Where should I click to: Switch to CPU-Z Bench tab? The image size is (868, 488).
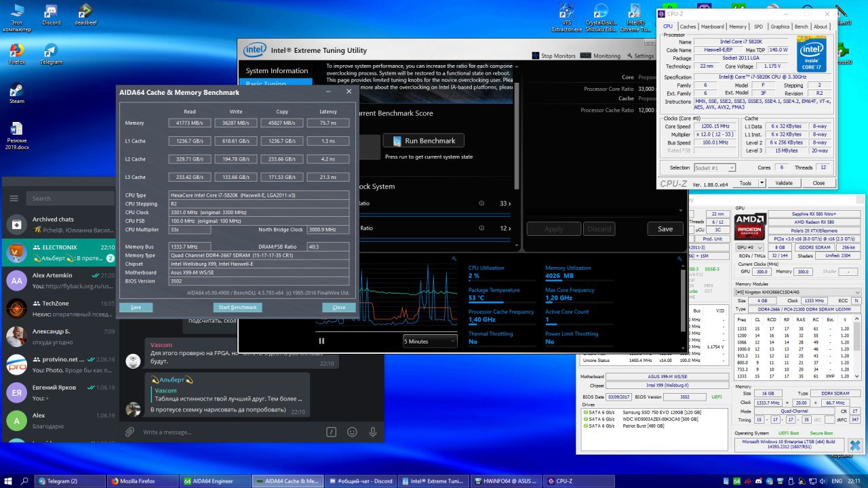coord(802,26)
